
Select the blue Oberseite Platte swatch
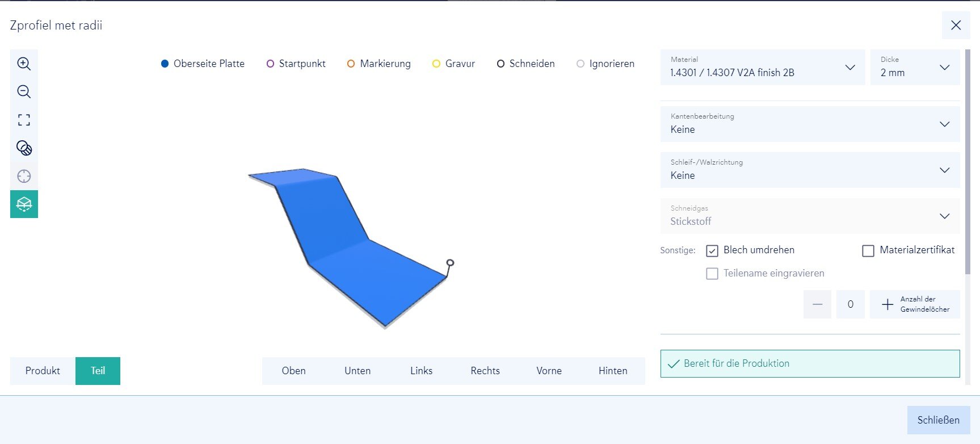(x=165, y=64)
